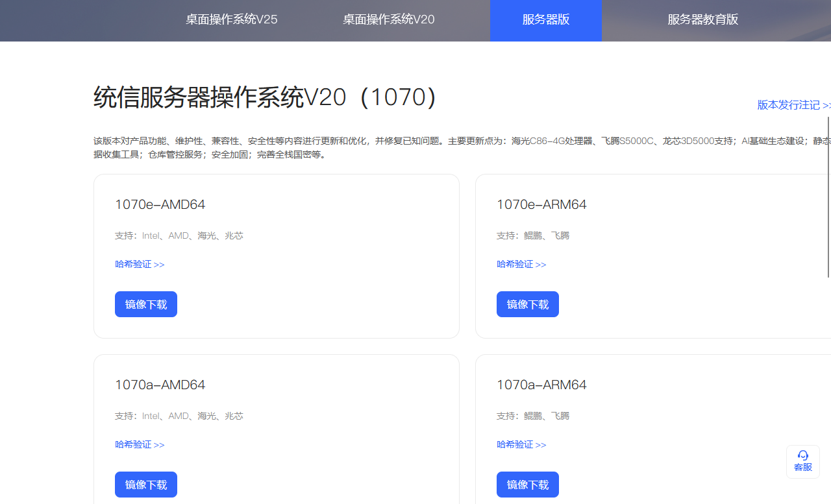Click the version description paragraph
The height and width of the screenshot is (504, 831).
pos(462,148)
